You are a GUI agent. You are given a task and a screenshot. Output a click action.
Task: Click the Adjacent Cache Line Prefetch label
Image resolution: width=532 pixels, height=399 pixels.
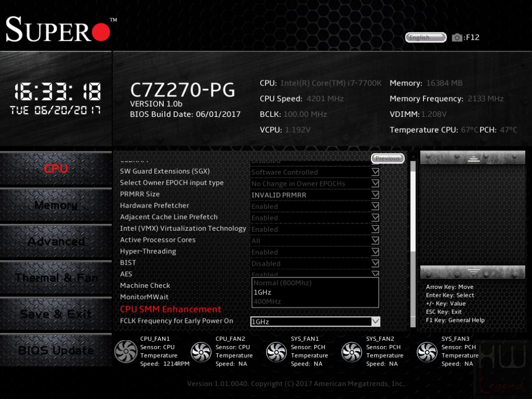point(168,217)
